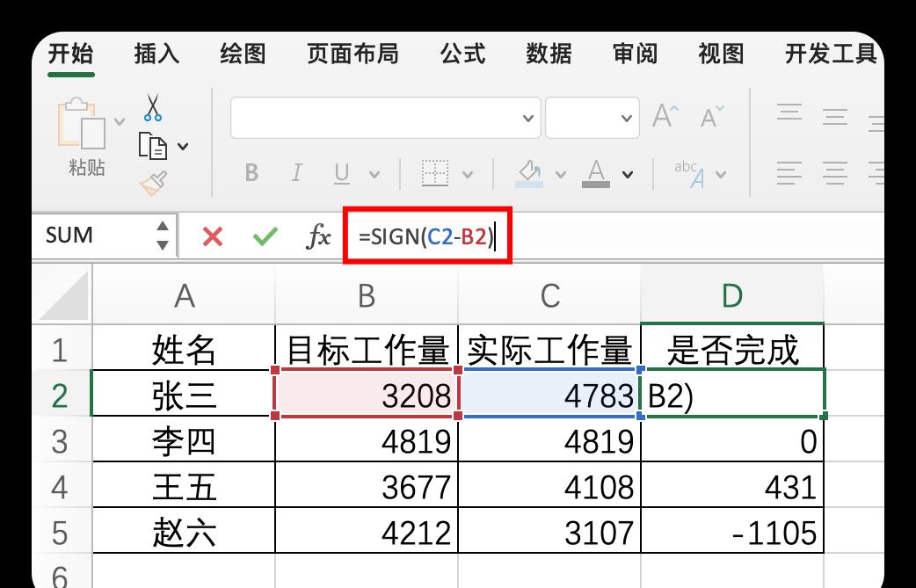
Task: Open the font size combo box
Action: click(x=592, y=118)
